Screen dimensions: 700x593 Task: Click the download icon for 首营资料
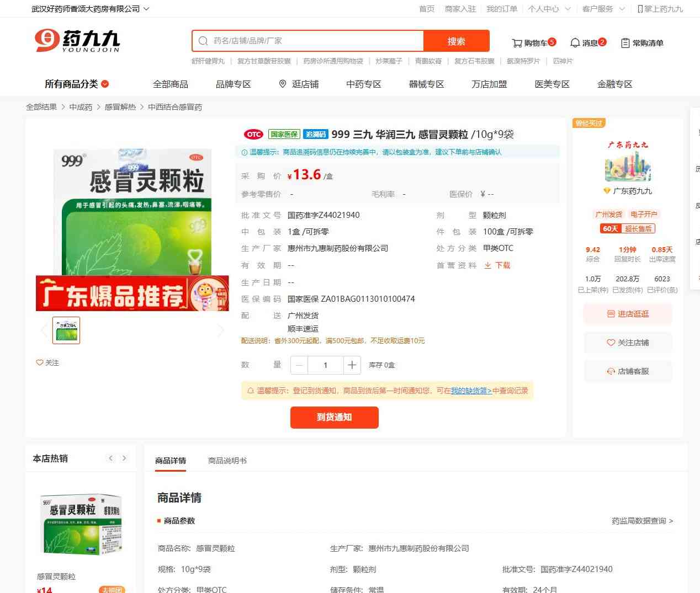coord(488,265)
